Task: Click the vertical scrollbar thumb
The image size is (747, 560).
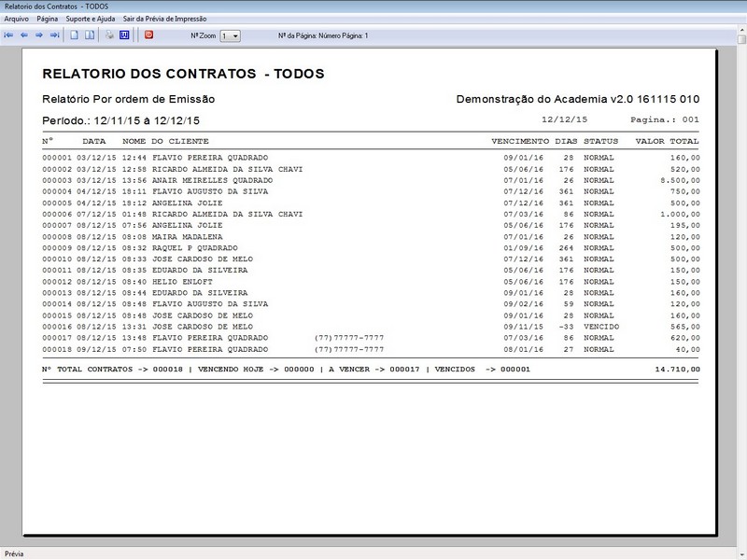Action: (x=741, y=39)
